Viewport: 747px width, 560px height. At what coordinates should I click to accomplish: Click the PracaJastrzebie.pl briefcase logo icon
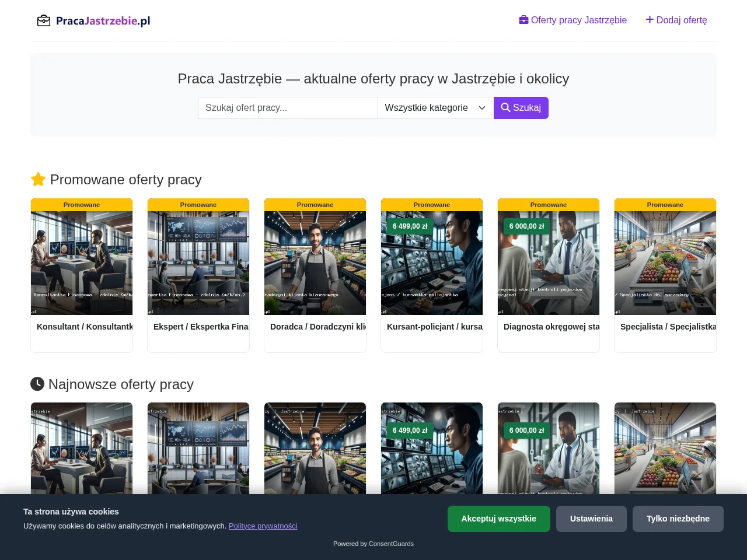click(44, 21)
